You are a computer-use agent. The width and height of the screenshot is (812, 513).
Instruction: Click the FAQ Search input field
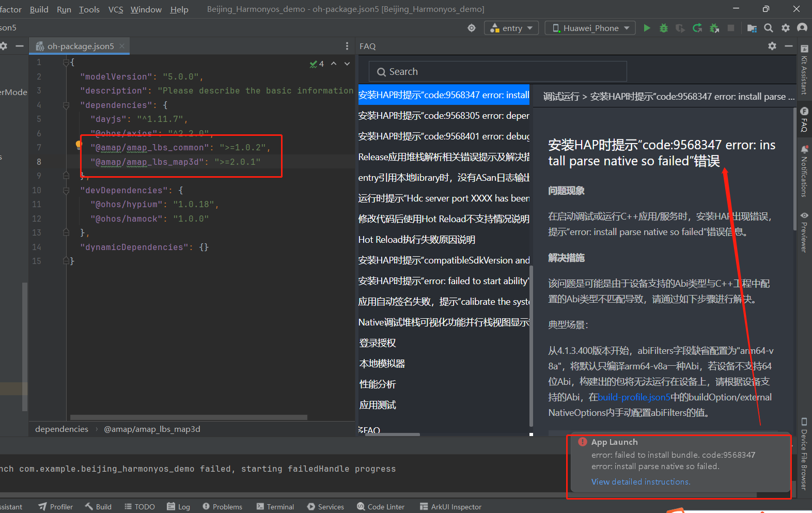[x=497, y=72]
